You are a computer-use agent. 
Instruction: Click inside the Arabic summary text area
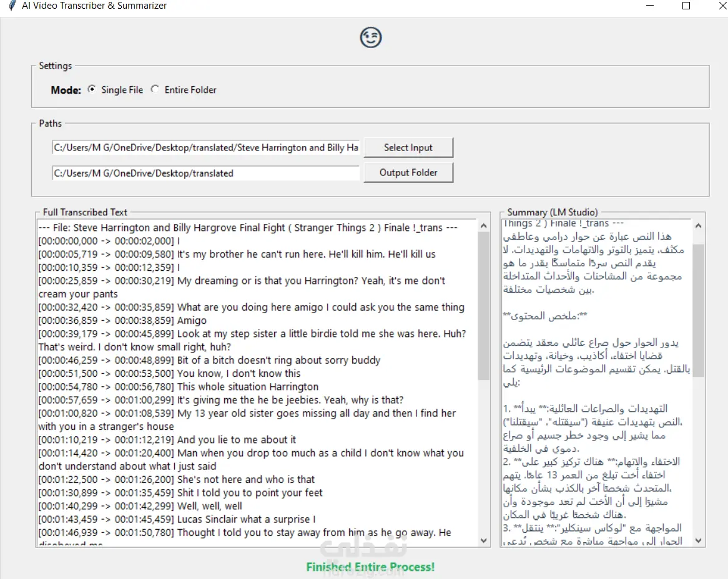coord(597,382)
